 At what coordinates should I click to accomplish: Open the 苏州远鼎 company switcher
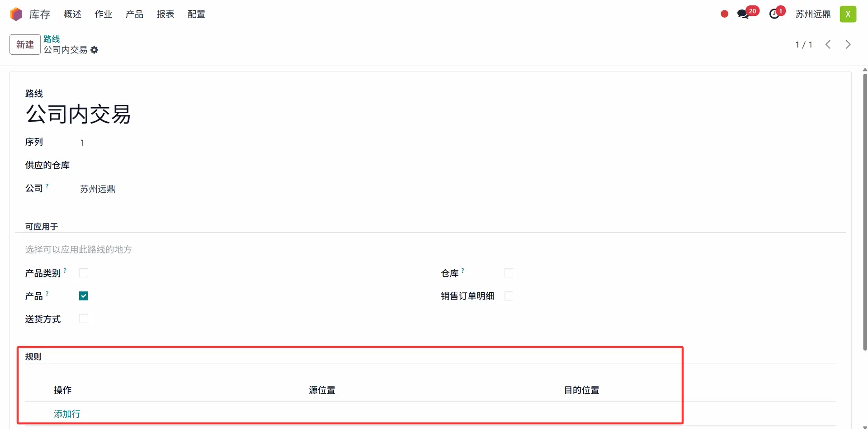813,14
